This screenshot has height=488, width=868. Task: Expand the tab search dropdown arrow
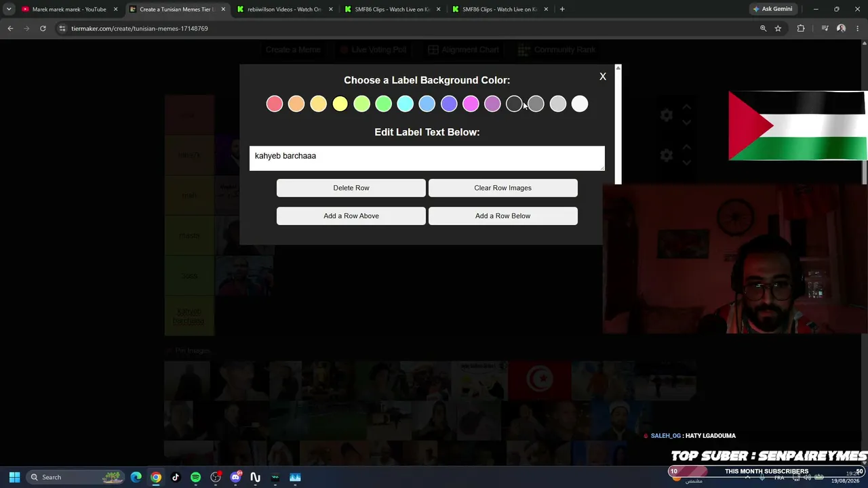coord(9,9)
